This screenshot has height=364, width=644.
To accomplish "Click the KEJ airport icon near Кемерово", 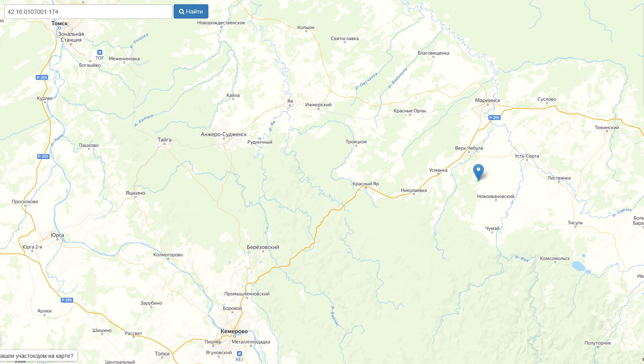I will [239, 354].
